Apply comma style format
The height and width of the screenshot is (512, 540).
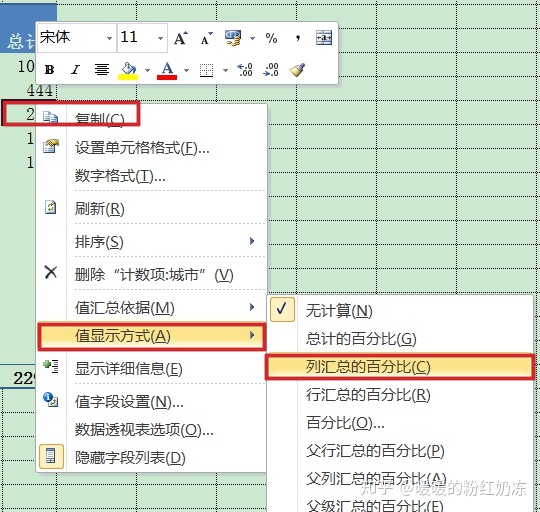point(298,38)
